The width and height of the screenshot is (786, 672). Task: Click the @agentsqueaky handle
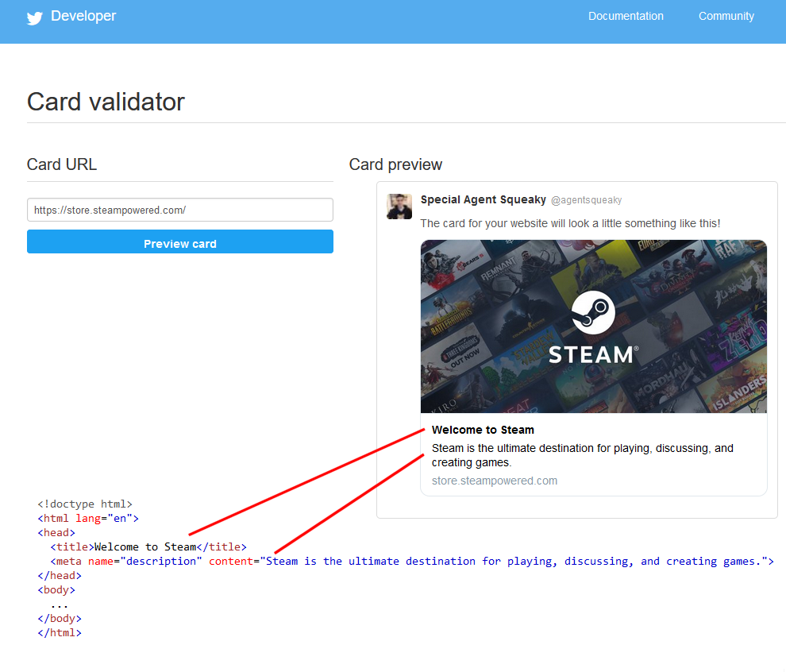click(x=586, y=200)
